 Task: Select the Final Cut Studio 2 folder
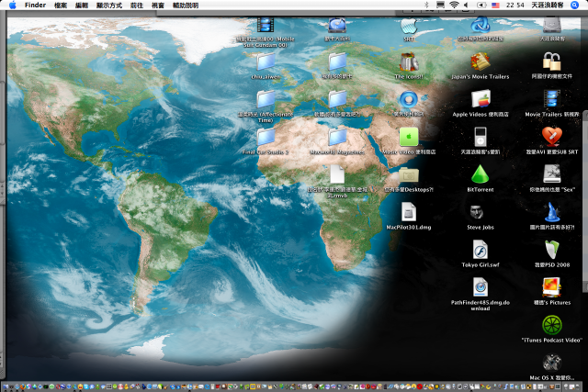[266, 137]
